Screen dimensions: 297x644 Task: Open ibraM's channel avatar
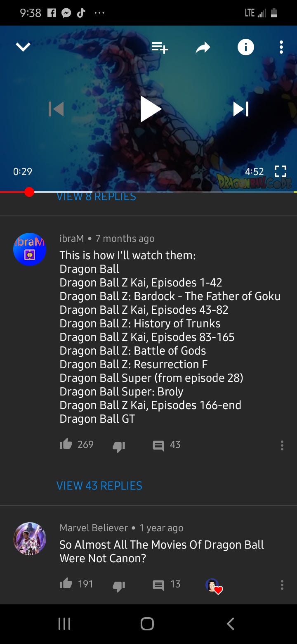click(30, 249)
